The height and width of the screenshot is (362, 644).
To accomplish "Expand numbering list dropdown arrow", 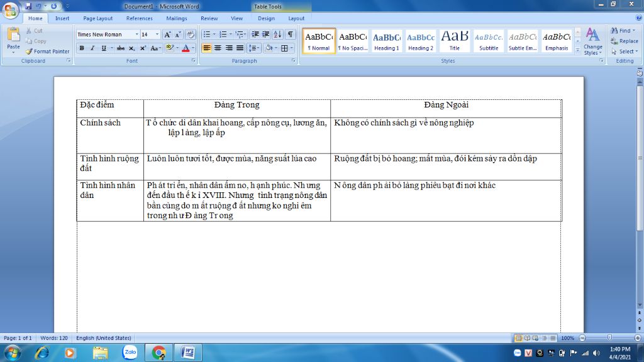I will [x=230, y=35].
